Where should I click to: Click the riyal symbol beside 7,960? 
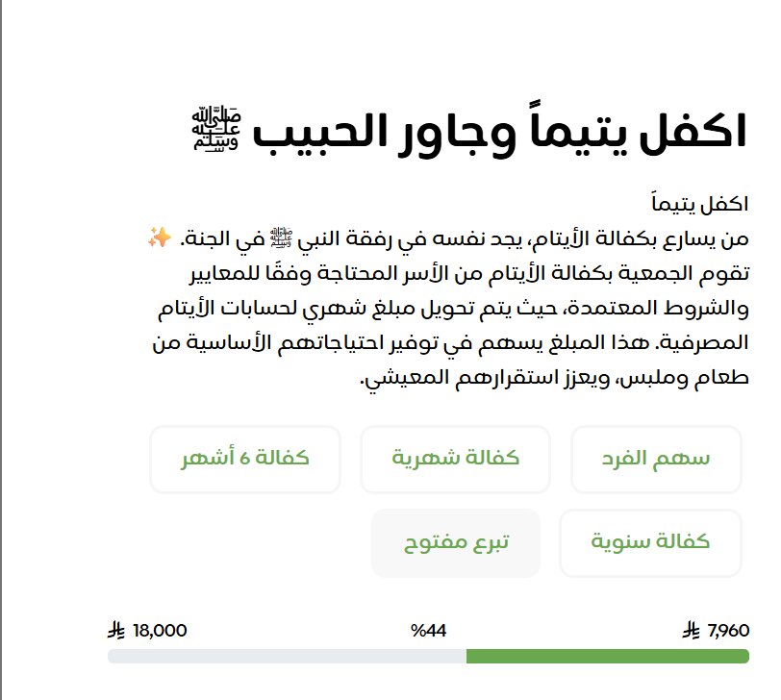click(691, 632)
